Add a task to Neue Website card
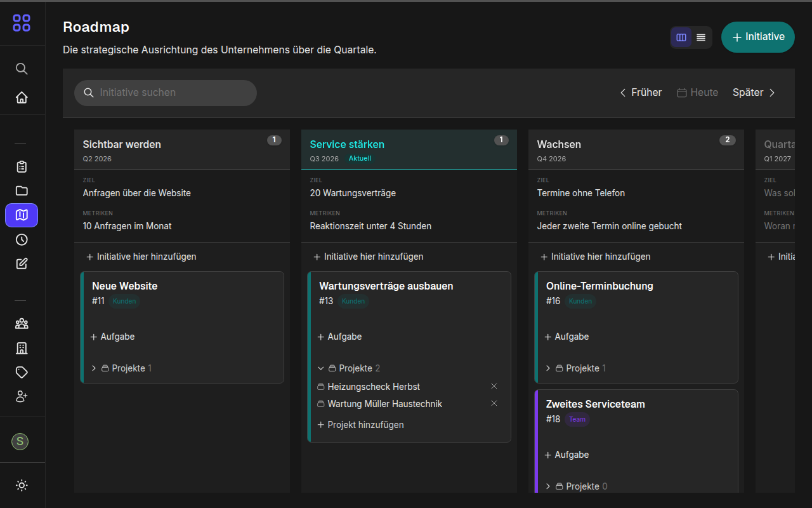This screenshot has height=508, width=812. coord(112,337)
